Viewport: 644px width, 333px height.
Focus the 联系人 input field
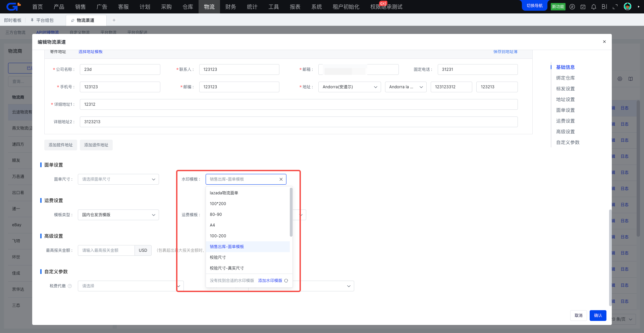pyautogui.click(x=239, y=69)
